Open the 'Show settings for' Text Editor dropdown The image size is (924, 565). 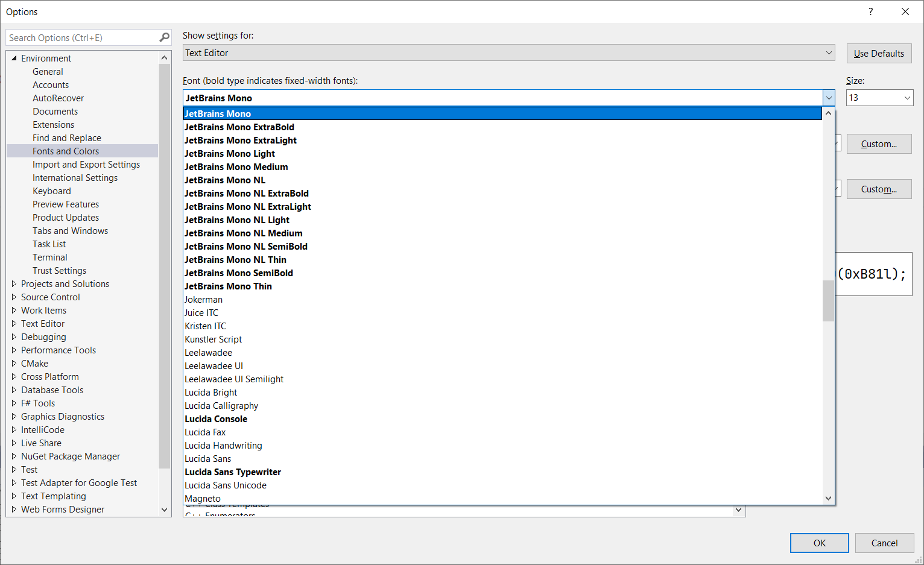pyautogui.click(x=508, y=52)
